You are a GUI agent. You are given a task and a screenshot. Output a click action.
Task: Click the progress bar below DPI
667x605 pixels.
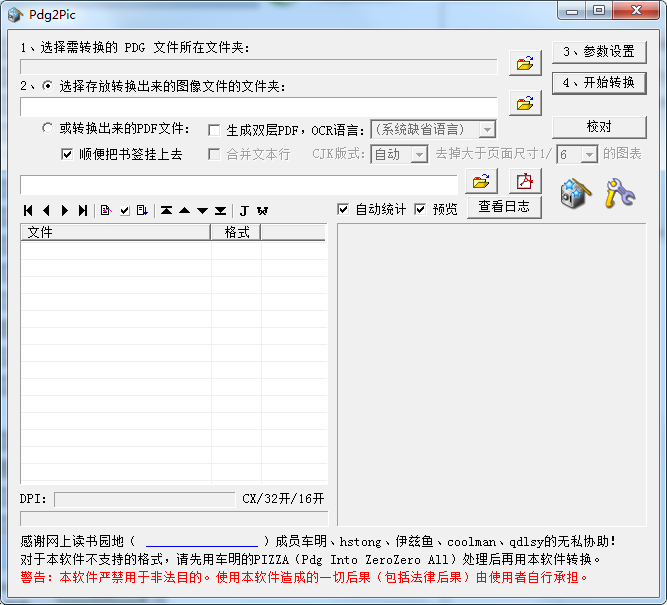pyautogui.click(x=174, y=519)
